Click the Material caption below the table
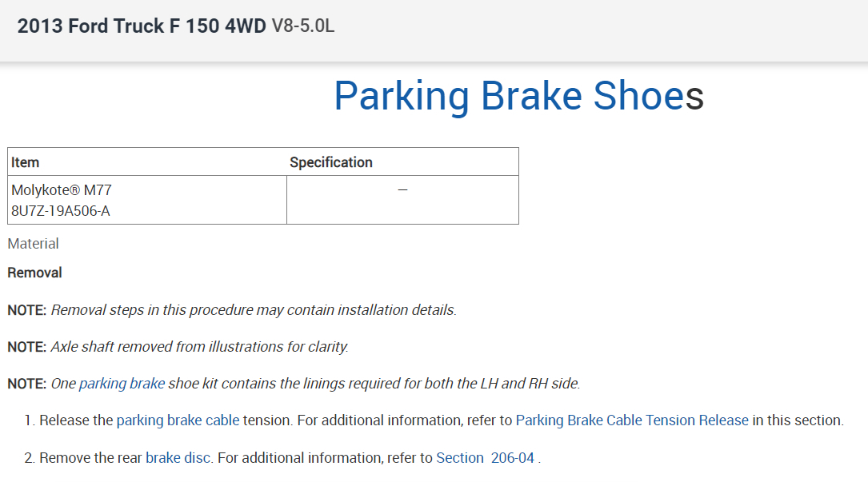 [x=33, y=244]
